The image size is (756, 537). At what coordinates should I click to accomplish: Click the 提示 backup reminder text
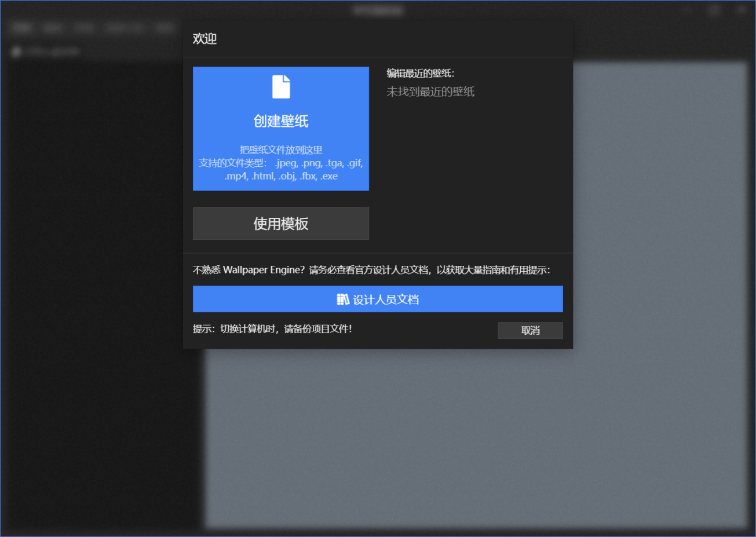pos(272,329)
